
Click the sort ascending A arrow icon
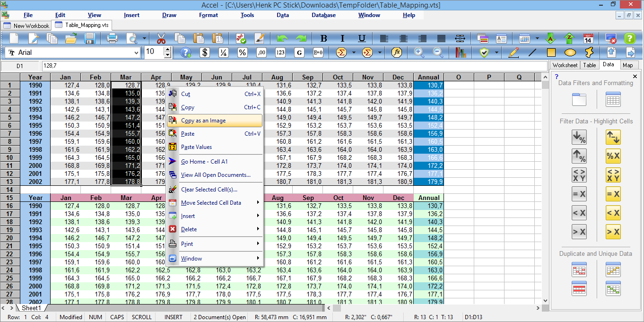(x=550, y=38)
